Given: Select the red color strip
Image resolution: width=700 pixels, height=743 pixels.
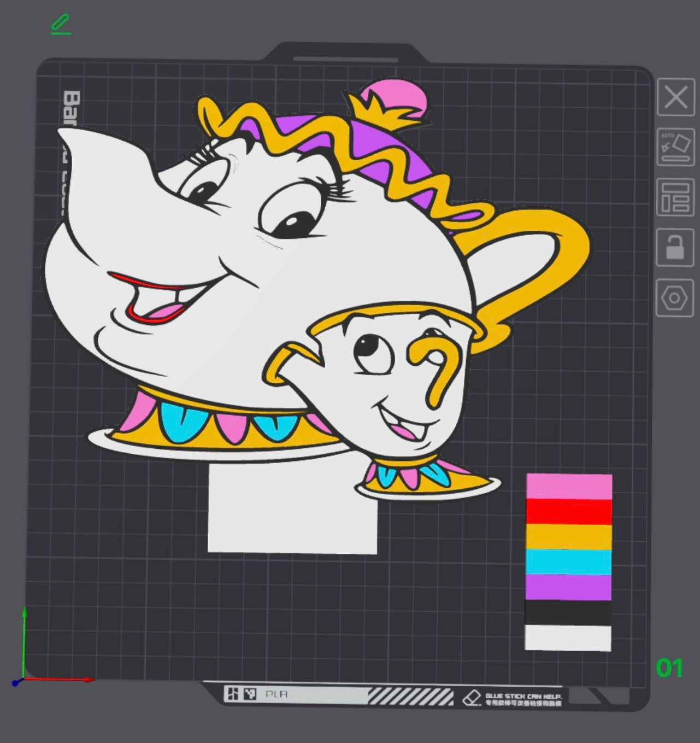Looking at the screenshot, I should click(x=569, y=512).
